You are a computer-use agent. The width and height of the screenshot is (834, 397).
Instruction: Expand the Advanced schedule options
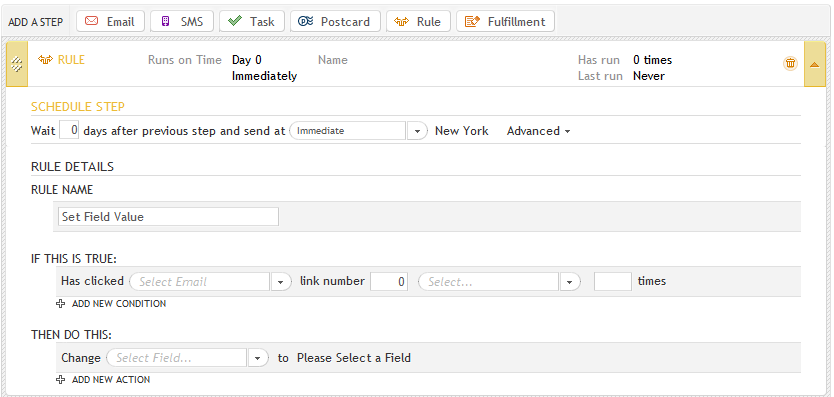(538, 131)
